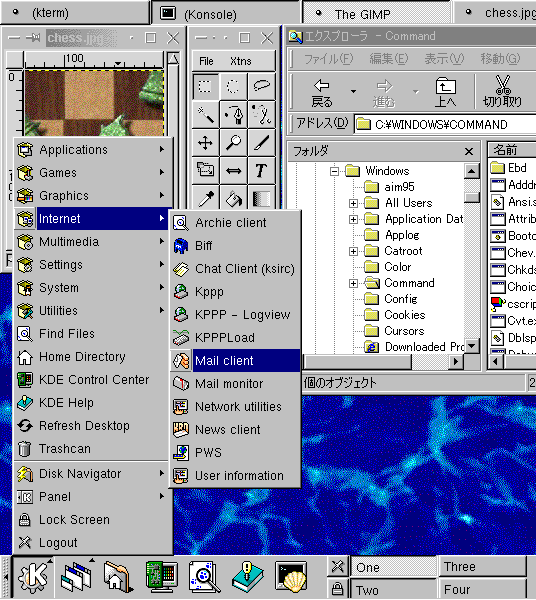The height and width of the screenshot is (600, 536).
Task: Toggle the sticky pin on chess.jpg window
Action: point(34,38)
